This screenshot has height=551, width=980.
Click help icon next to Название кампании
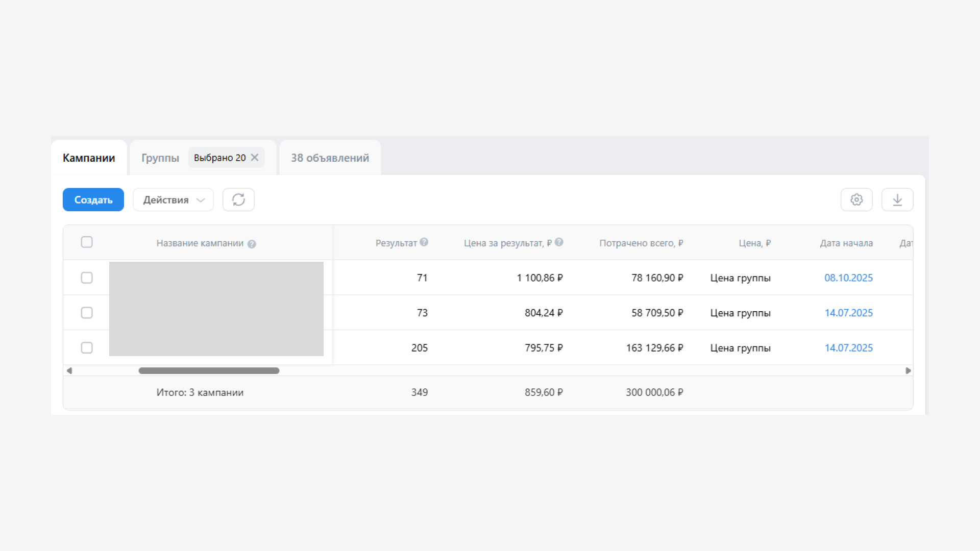tap(252, 244)
